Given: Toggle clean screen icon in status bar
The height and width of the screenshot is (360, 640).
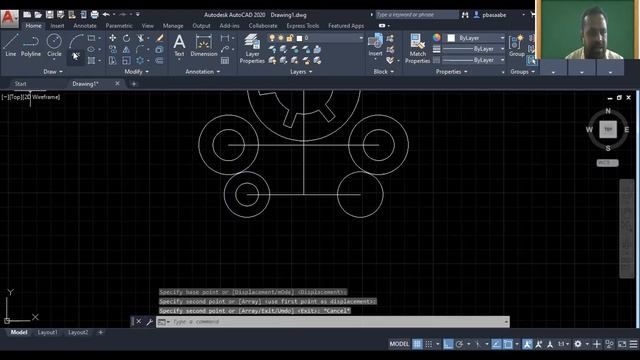Looking at the screenshot, I should [622, 344].
